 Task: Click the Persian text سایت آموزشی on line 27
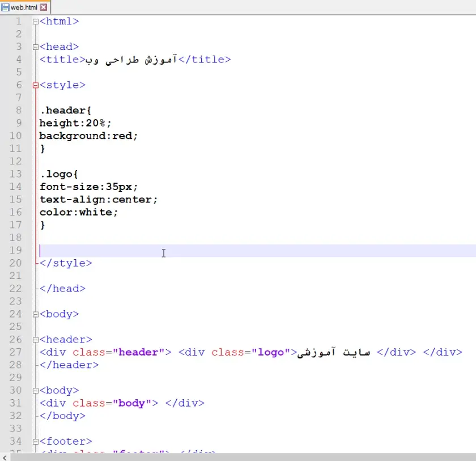[334, 352]
